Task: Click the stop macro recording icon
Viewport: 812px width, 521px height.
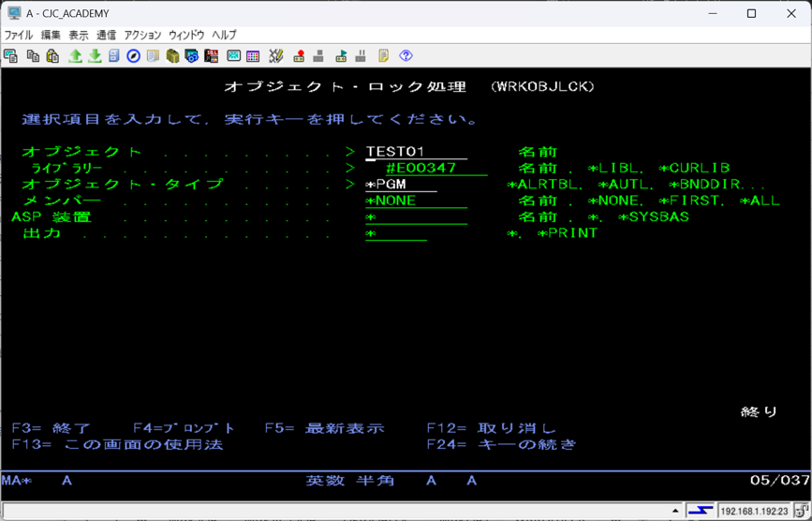Action: tap(318, 56)
